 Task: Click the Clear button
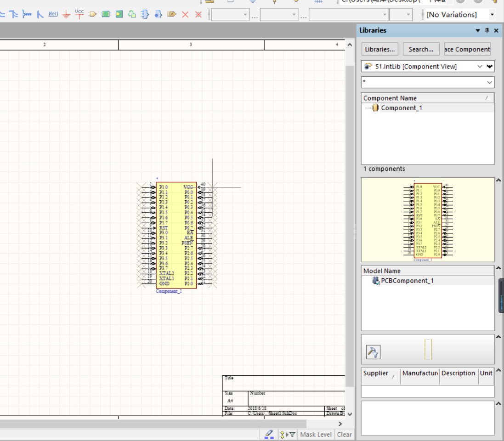point(344,435)
